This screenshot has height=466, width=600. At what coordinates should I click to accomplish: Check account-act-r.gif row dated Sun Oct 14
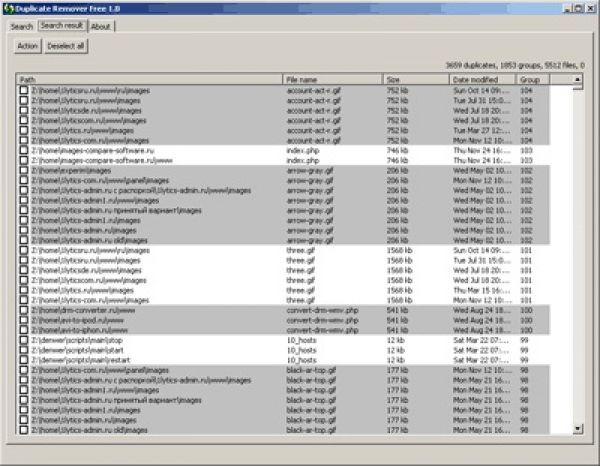tap(24, 90)
